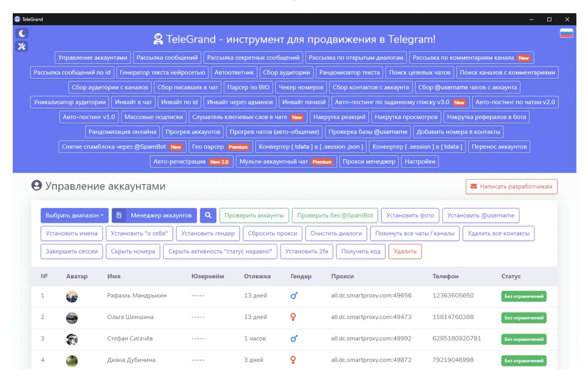Viewport: 588px width, 382px height.
Task: Open the tools wrench icon
Action: pyautogui.click(x=22, y=46)
